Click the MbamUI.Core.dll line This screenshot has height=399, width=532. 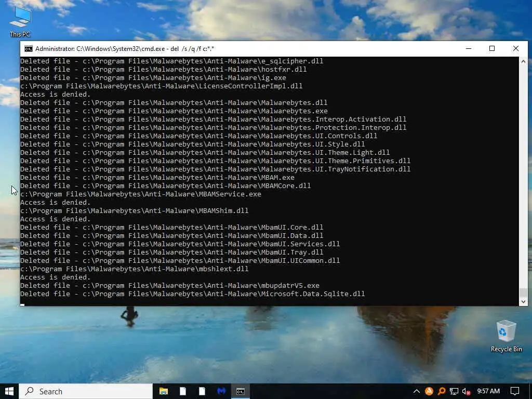171,228
